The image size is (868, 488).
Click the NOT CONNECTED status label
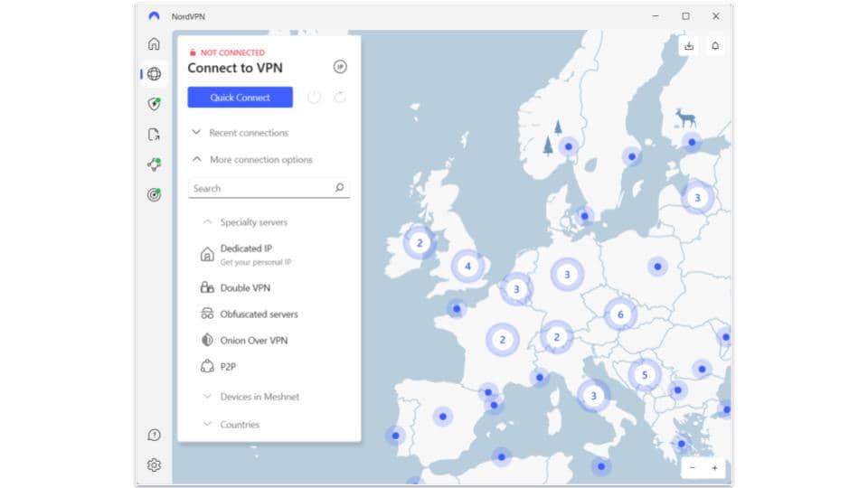[x=232, y=52]
